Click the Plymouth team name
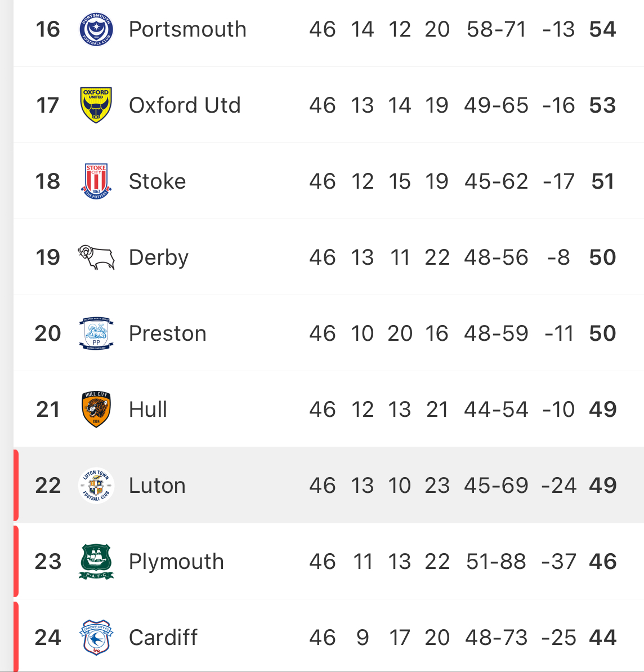 176,562
